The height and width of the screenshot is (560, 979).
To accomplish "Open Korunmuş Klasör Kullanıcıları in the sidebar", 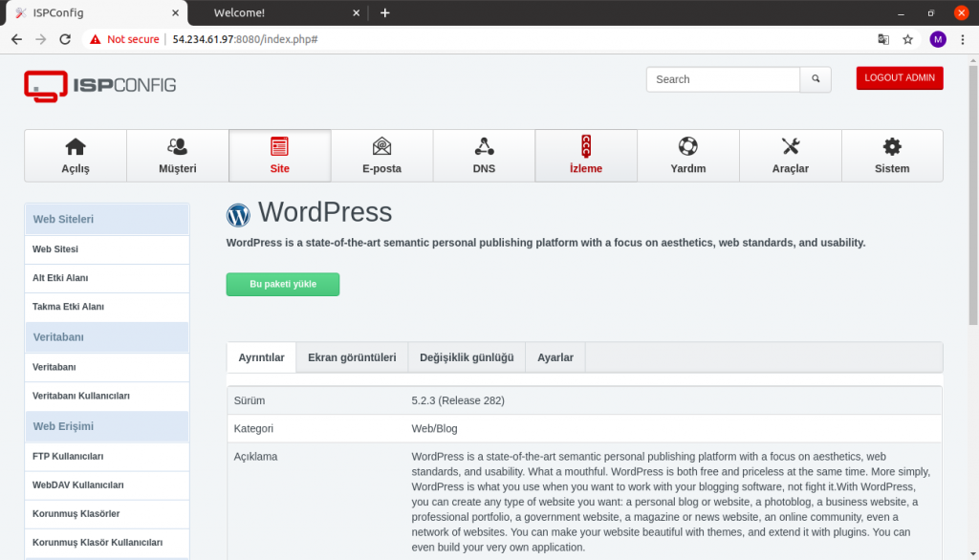I will (x=107, y=543).
